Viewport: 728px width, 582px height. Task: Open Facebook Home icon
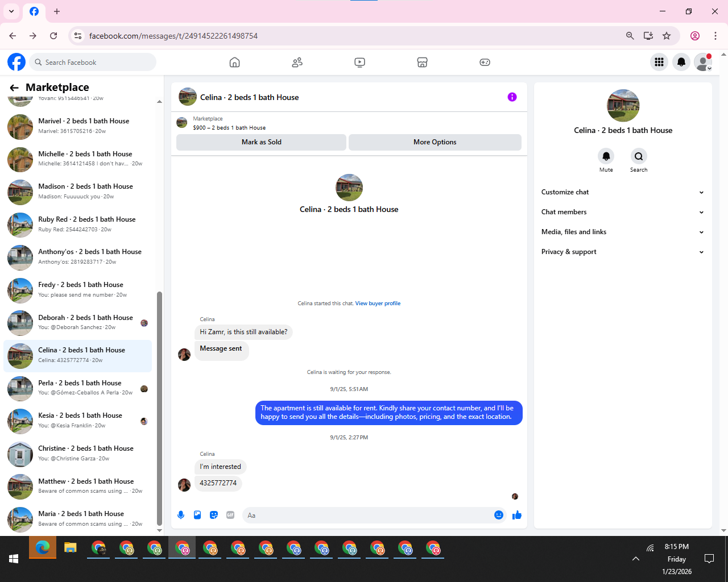(234, 63)
